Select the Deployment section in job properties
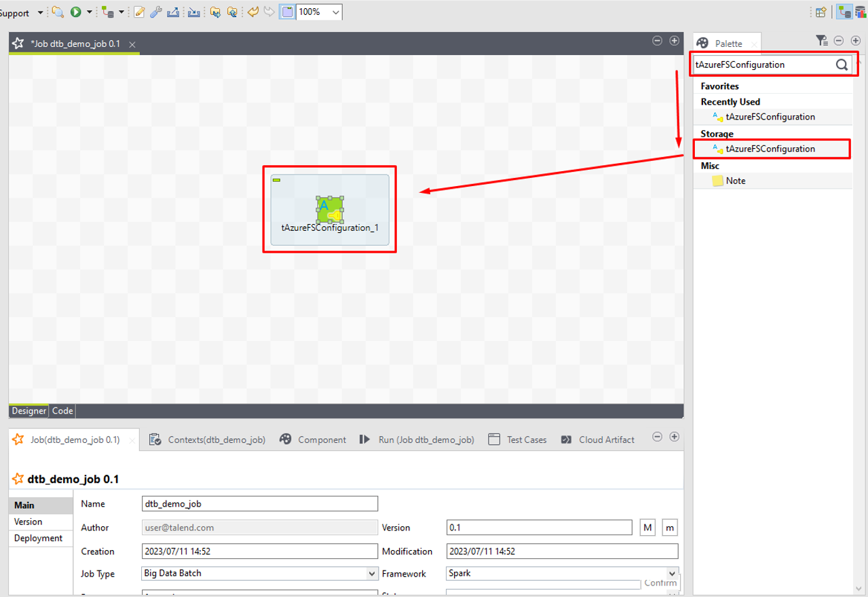Viewport: 868px width, 597px height. [x=41, y=538]
